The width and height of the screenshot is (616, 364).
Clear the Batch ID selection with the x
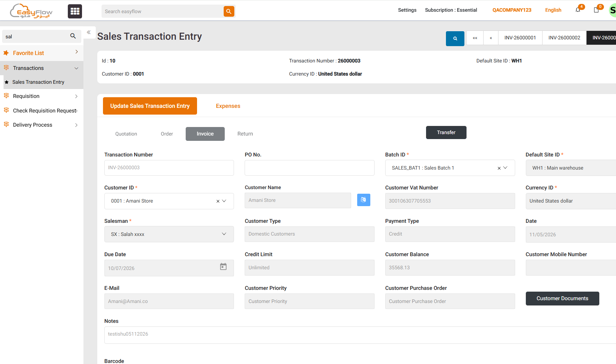(x=499, y=168)
